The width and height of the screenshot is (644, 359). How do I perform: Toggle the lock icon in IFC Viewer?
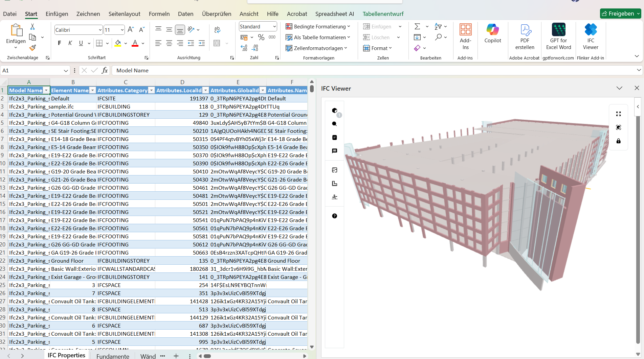point(618,141)
